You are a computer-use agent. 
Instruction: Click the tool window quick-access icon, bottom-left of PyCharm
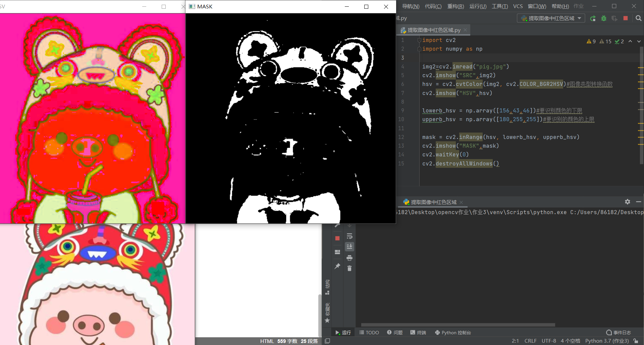point(327,341)
